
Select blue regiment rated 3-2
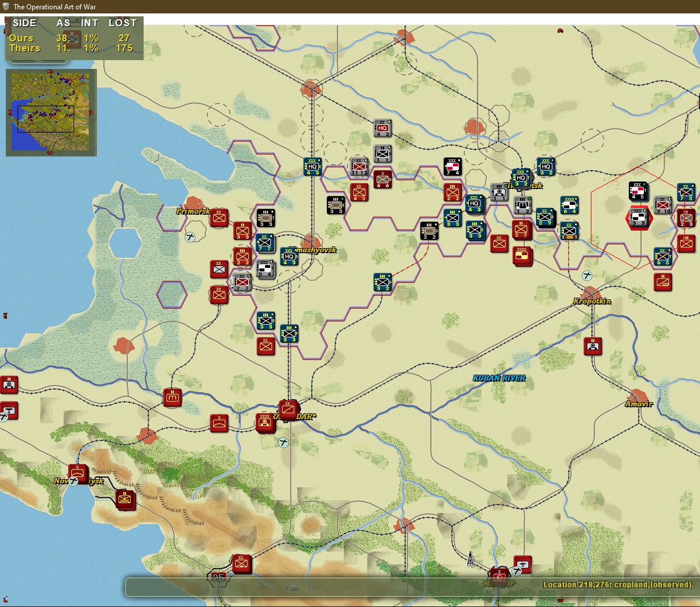pos(382,282)
